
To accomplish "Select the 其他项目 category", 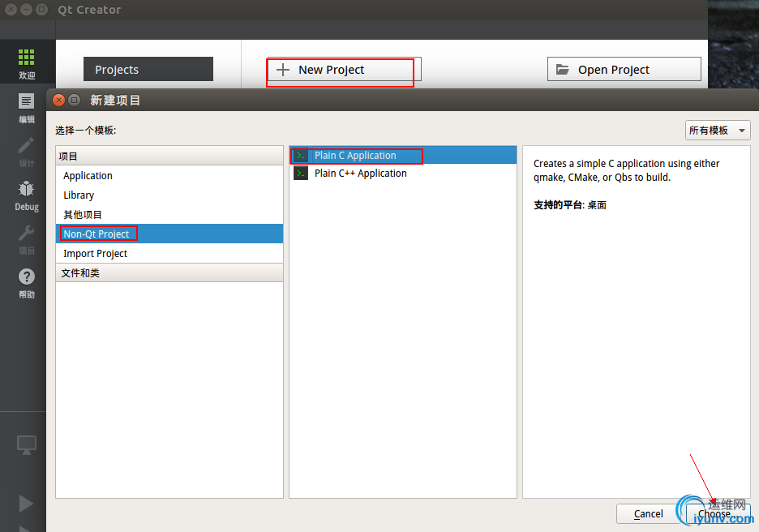I will coord(169,214).
